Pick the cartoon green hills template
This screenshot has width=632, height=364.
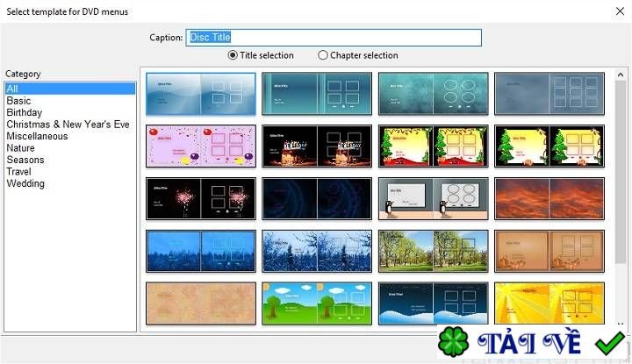tap(317, 303)
